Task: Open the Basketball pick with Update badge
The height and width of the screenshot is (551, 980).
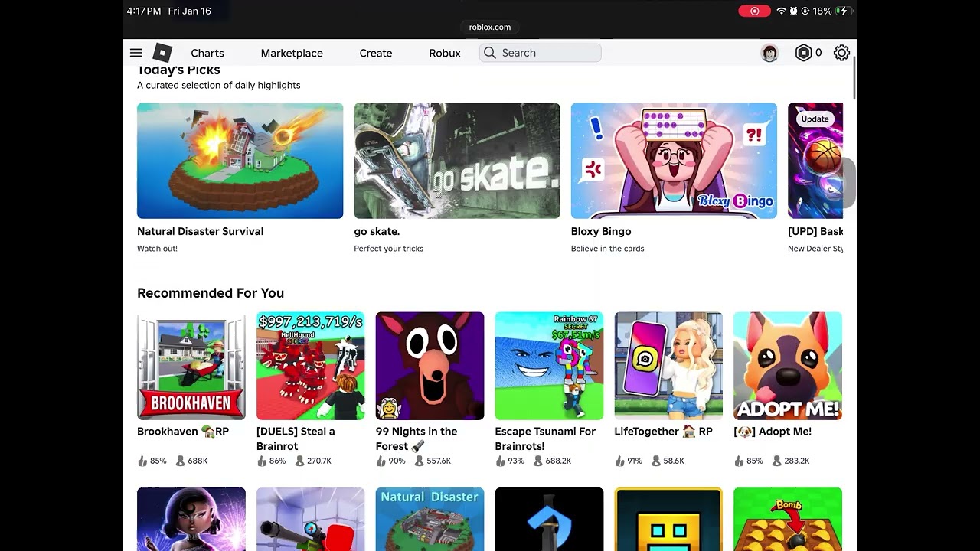Action: [815, 161]
